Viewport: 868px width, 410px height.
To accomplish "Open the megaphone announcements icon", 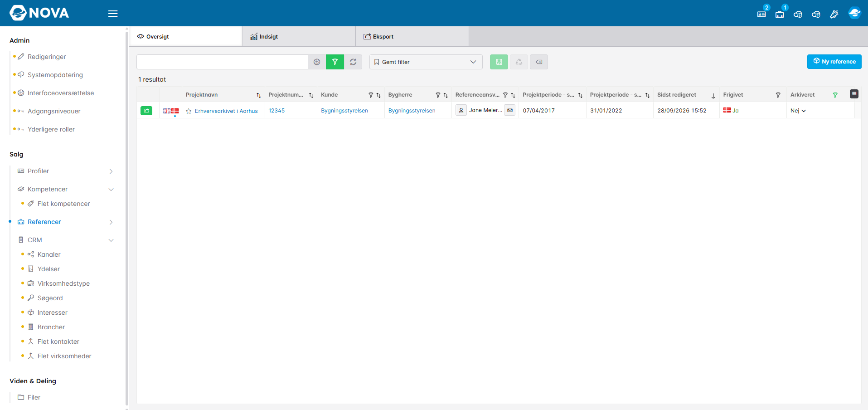I will pyautogui.click(x=834, y=14).
